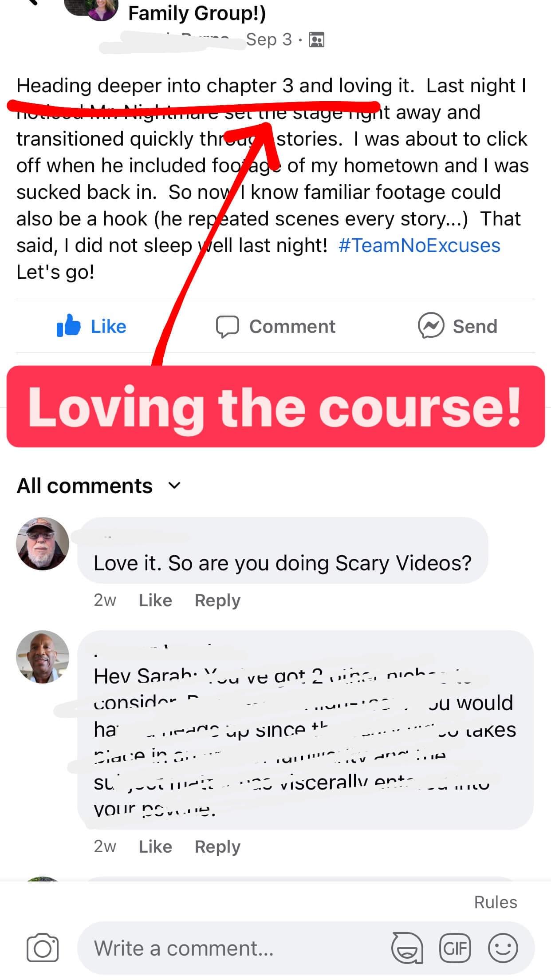Reply to the Hey Sarah comment
Screen dimensions: 551x980
(x=217, y=846)
